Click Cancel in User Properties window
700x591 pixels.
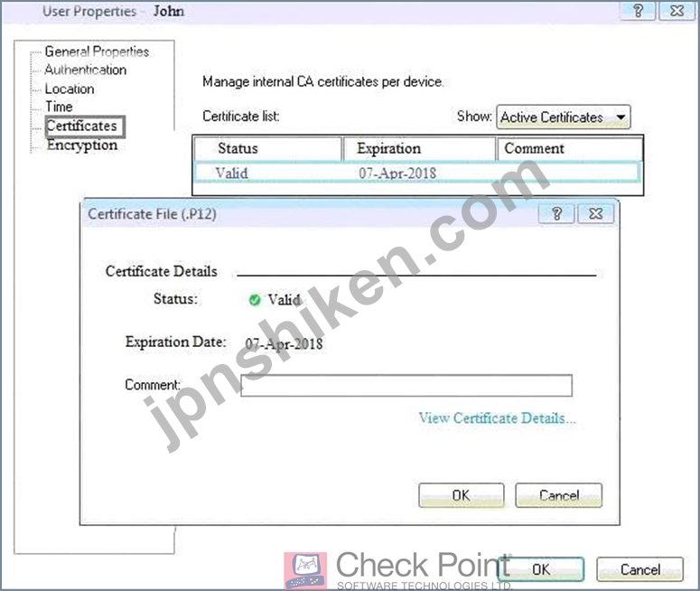click(x=639, y=569)
